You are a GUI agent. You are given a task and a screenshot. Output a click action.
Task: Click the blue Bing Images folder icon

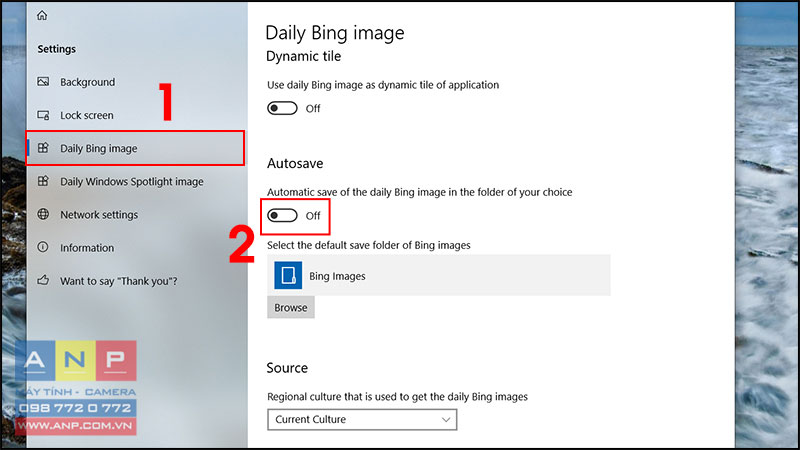click(288, 276)
